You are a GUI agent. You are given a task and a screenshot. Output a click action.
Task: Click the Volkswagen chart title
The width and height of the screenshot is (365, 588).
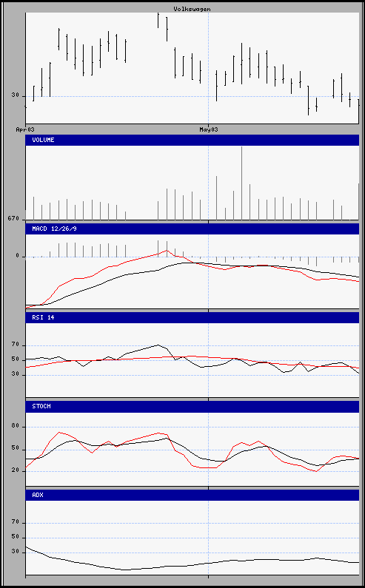pos(192,9)
